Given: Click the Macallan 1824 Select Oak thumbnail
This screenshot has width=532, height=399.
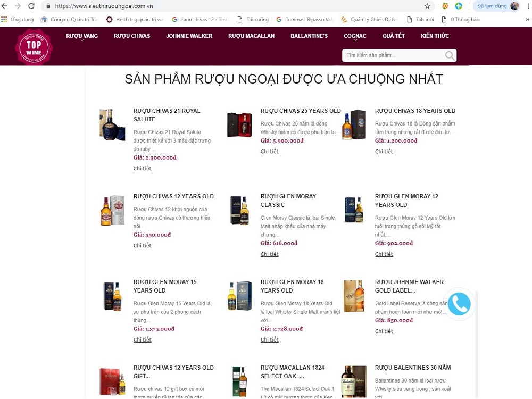Looking at the screenshot, I should point(239,381).
